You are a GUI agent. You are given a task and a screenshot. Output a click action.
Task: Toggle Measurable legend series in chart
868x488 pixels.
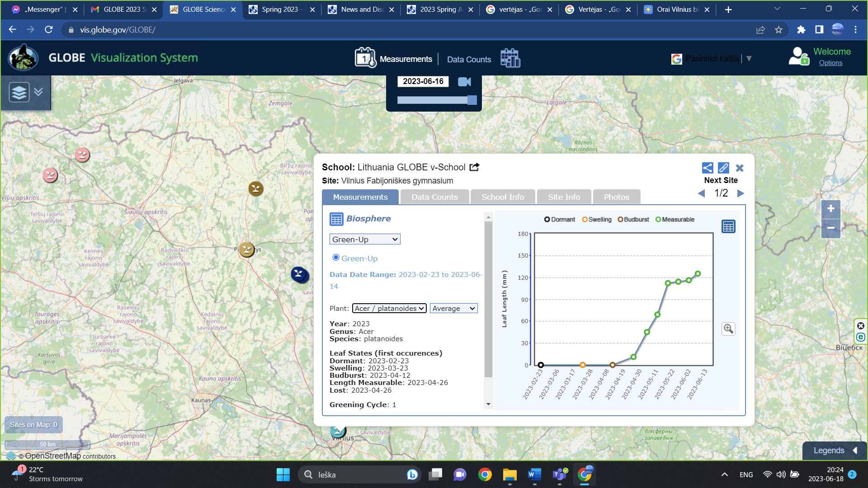click(675, 220)
